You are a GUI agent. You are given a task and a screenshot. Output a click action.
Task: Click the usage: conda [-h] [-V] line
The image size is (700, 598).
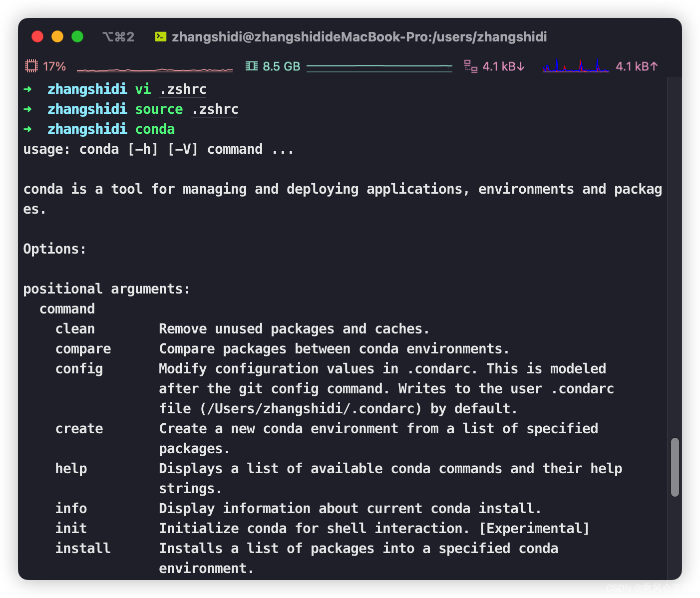(159, 149)
